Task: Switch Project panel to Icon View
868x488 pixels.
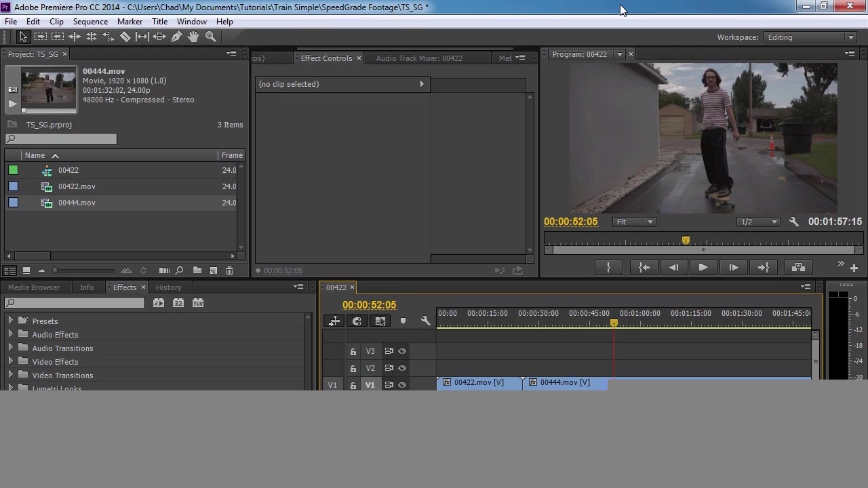Action: [x=26, y=270]
